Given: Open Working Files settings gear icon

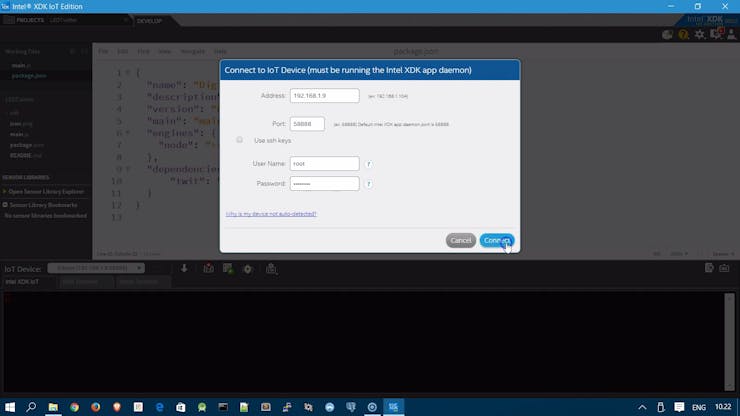Looking at the screenshot, I should coord(72,51).
